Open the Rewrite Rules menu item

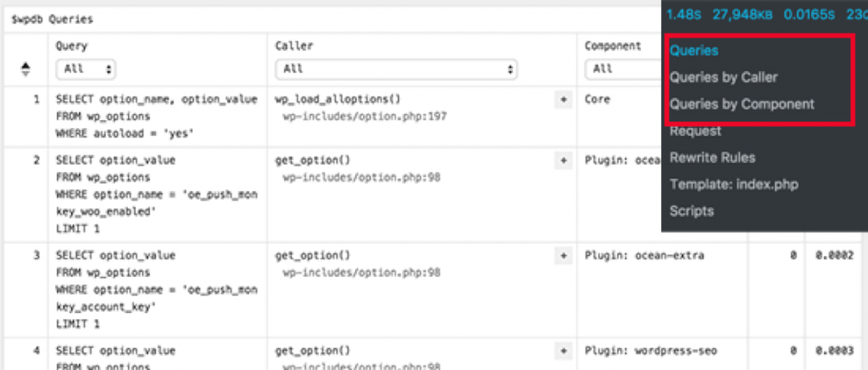tap(712, 158)
